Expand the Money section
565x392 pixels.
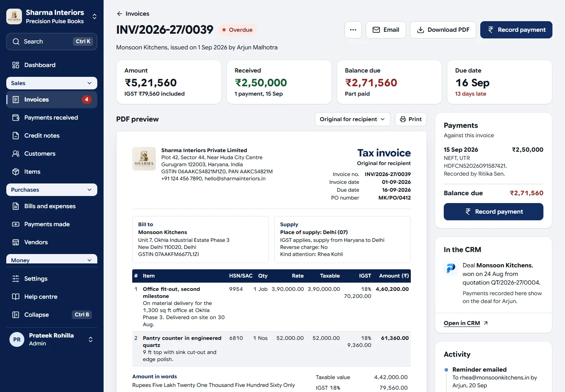(x=52, y=259)
